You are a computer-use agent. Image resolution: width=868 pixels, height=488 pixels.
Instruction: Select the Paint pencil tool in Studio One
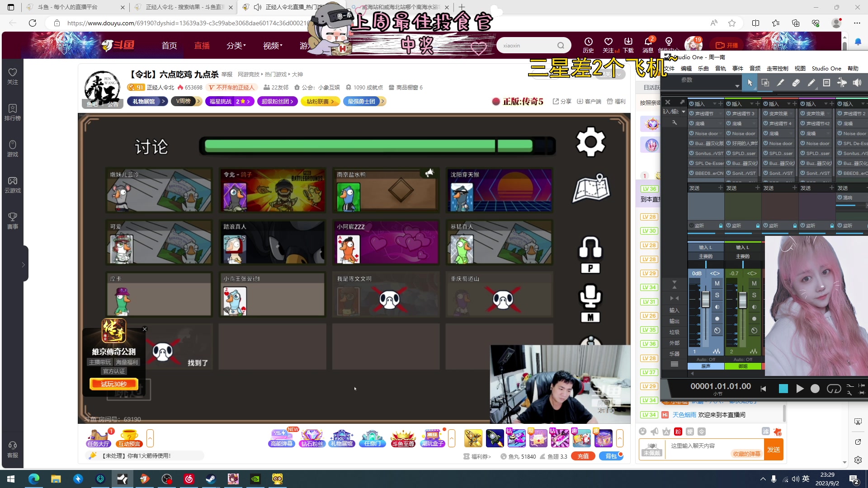coord(811,83)
